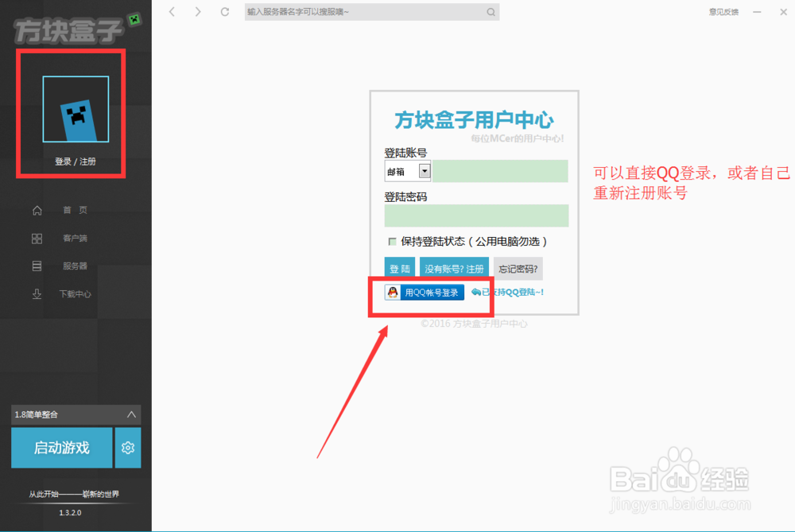Enable 保持登陆状态 checkbox
This screenshot has width=795, height=532.
click(392, 242)
